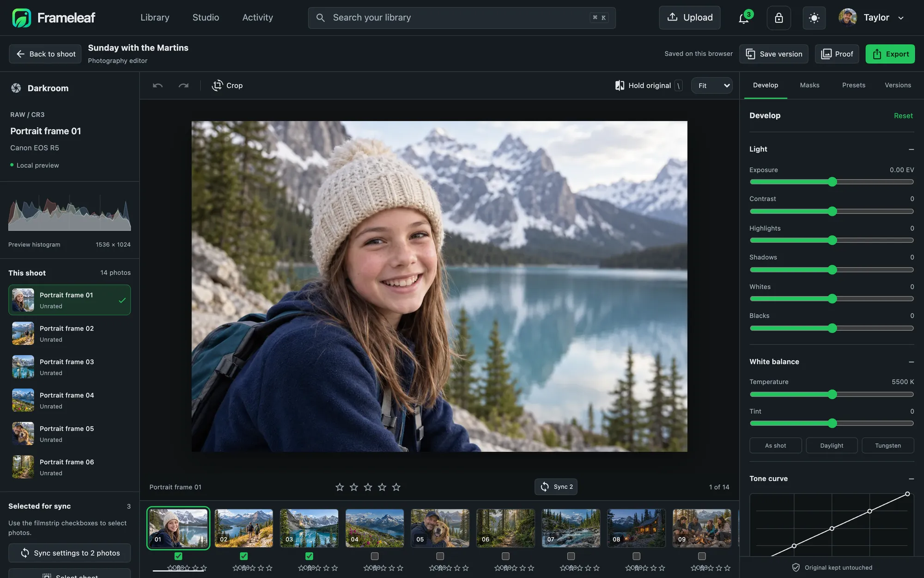Viewport: 924px width, 578px height.
Task: Click the Export button
Action: (x=890, y=54)
